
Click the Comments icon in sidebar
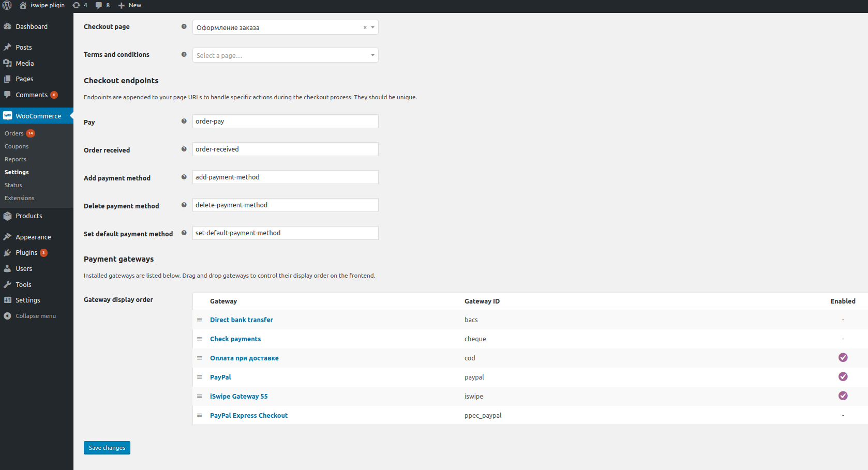point(7,95)
